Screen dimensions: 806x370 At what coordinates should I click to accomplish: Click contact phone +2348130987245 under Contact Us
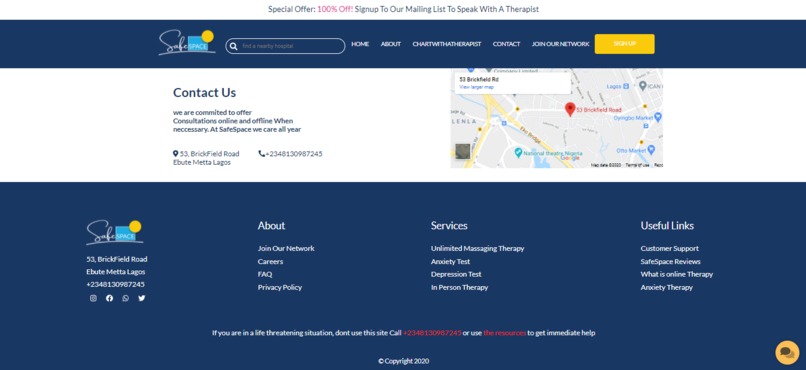pos(294,154)
